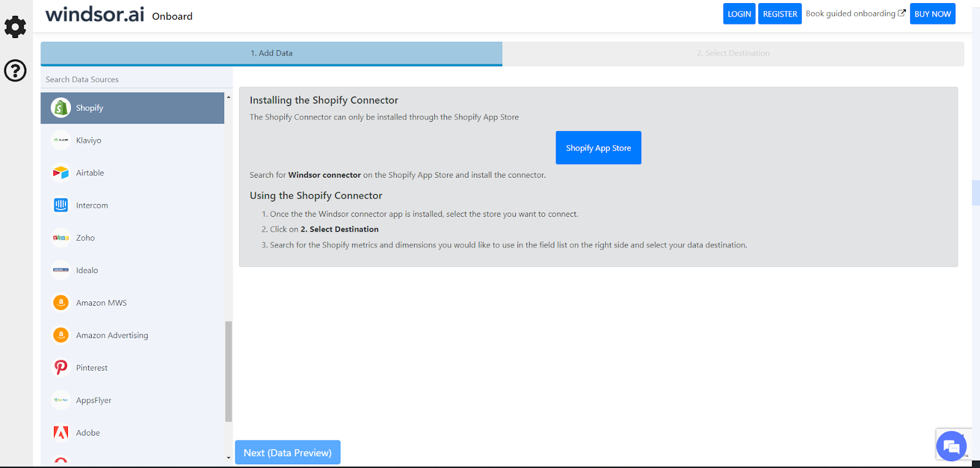Click the 'Installing the Shopify Connector' heading
980x468 pixels.
coord(324,100)
